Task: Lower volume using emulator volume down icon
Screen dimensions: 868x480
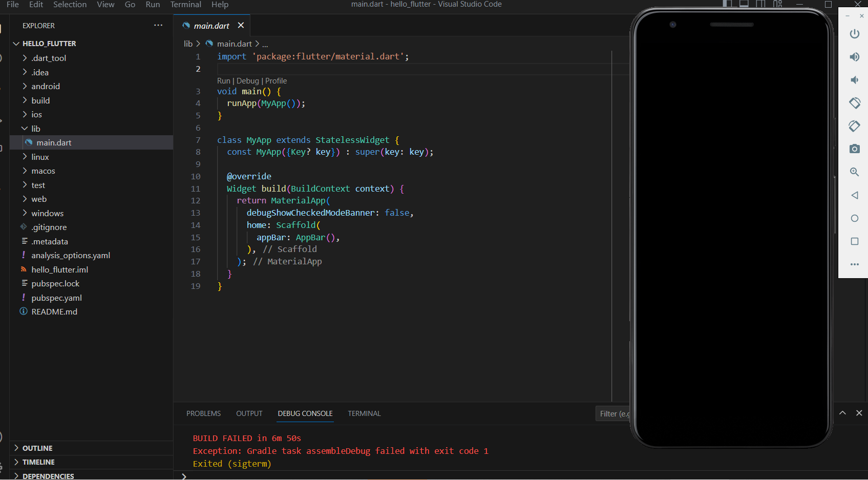Action: (854, 80)
